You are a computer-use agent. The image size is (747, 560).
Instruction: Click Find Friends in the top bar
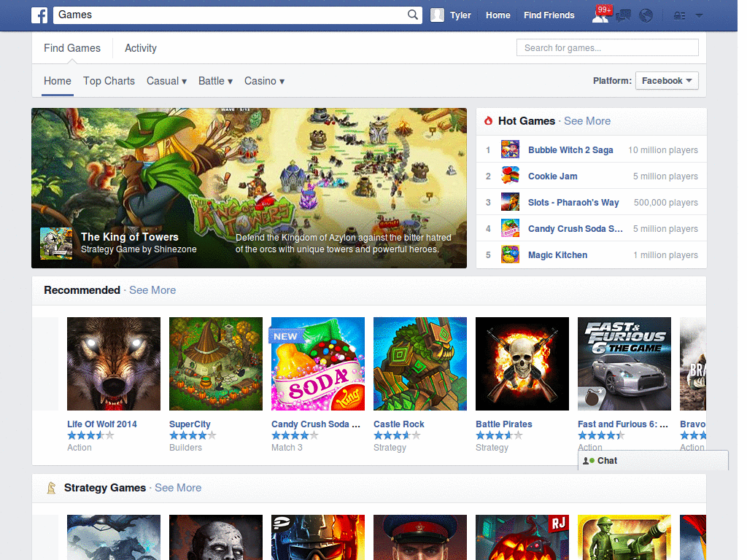pyautogui.click(x=549, y=15)
